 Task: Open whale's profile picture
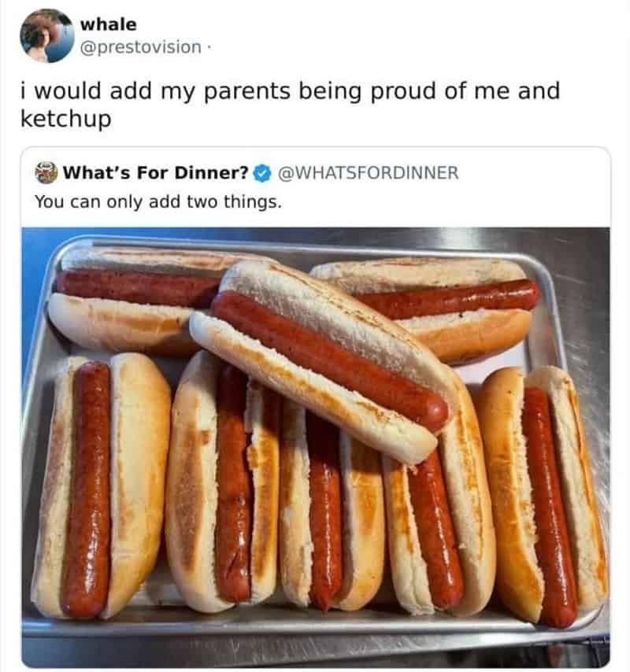(46, 35)
